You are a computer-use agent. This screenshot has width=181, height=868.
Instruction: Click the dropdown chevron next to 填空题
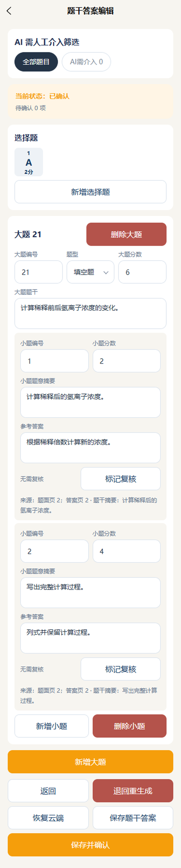[x=106, y=272]
